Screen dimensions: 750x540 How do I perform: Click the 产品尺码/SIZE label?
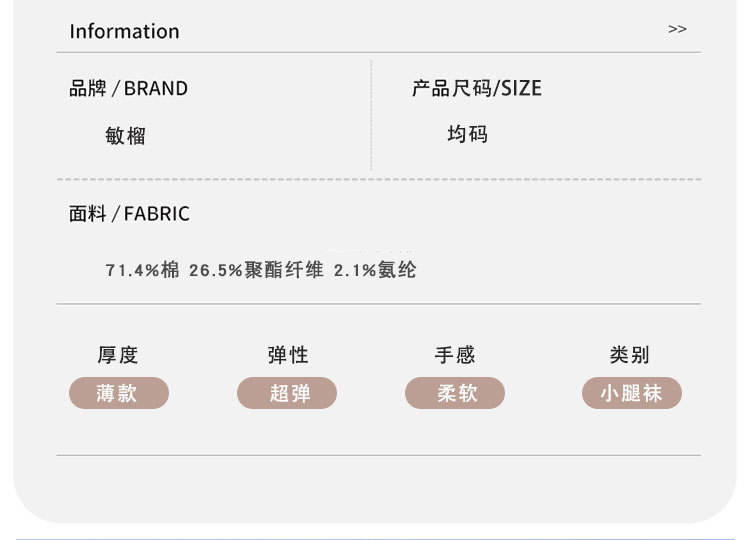[x=476, y=88]
